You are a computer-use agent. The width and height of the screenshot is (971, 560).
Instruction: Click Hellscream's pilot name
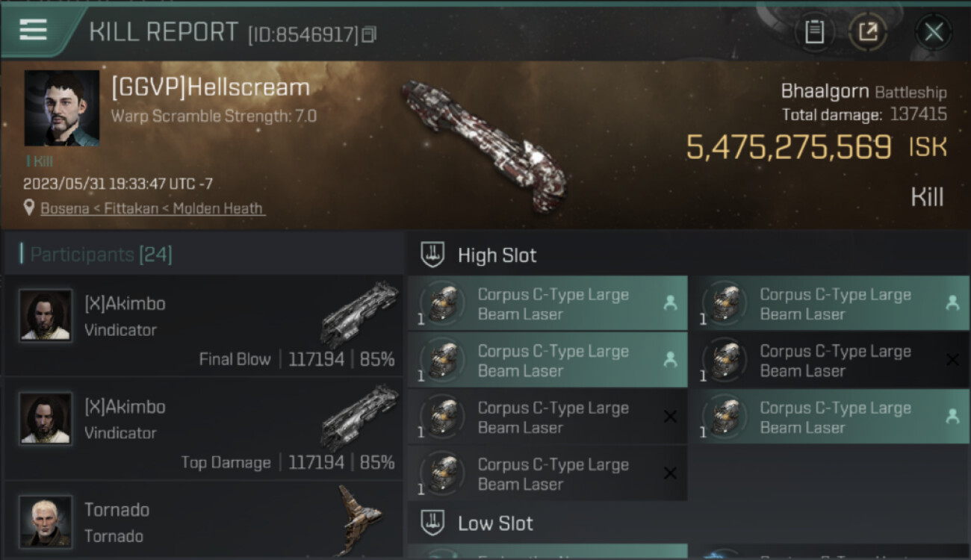(x=211, y=87)
